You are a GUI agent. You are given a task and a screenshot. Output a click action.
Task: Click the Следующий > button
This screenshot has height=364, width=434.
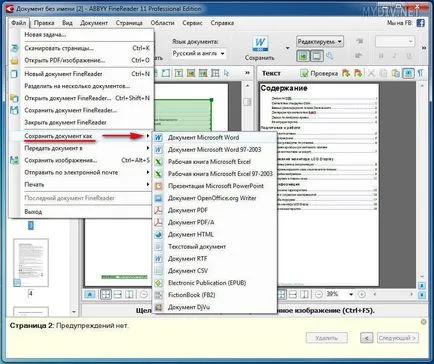point(398,338)
